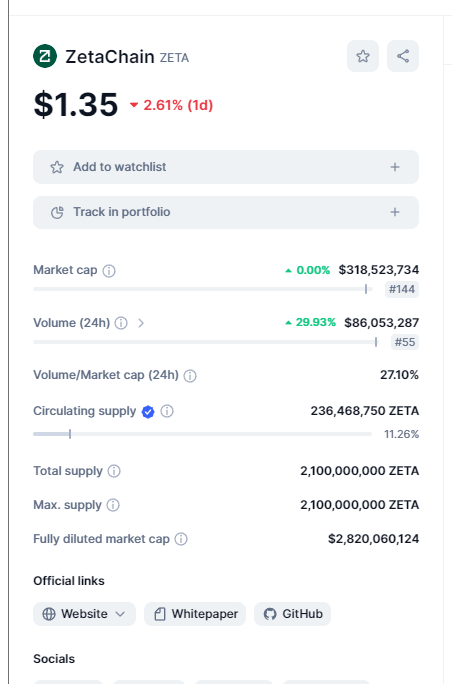The width and height of the screenshot is (452, 684).
Task: Click the Max. supply info icon
Action: click(113, 505)
